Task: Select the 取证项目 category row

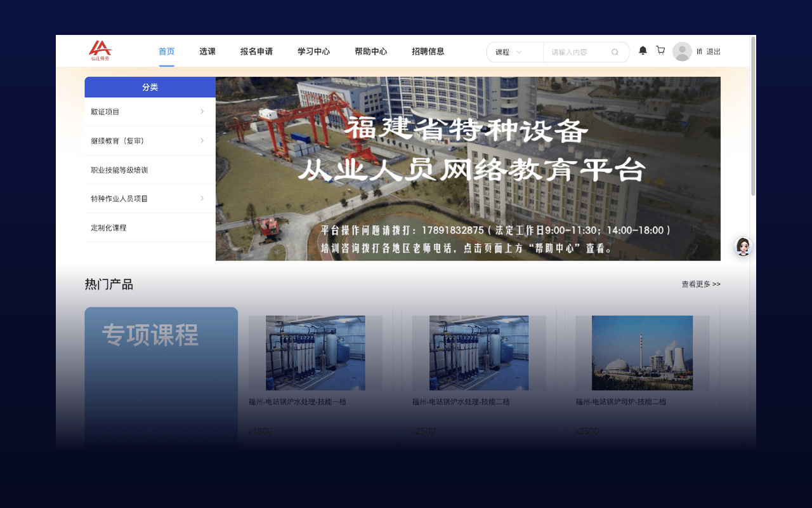Action: 150,112
